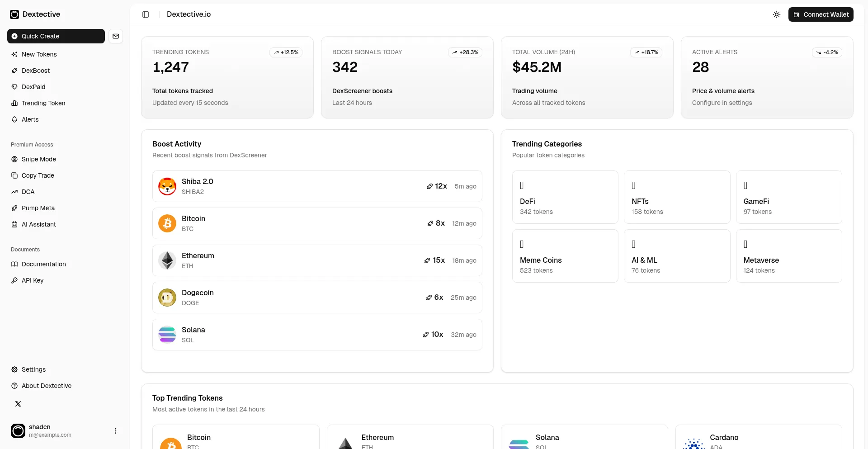The height and width of the screenshot is (449, 868).
Task: Open the Meme Coins category card
Action: (565, 256)
